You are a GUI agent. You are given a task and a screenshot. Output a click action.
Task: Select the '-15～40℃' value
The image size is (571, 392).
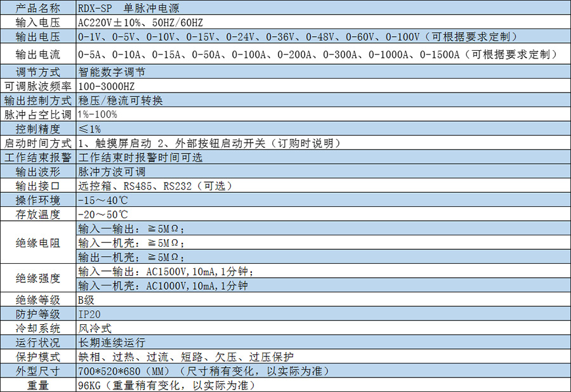(x=103, y=200)
